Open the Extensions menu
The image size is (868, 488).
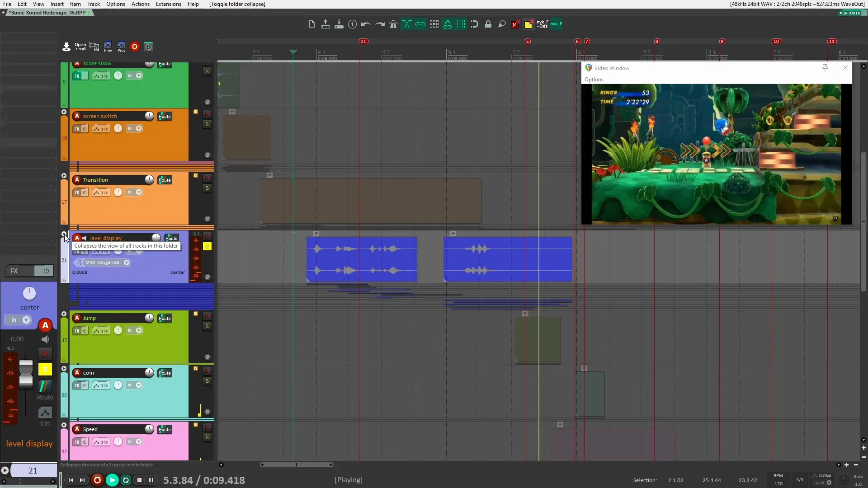click(169, 4)
